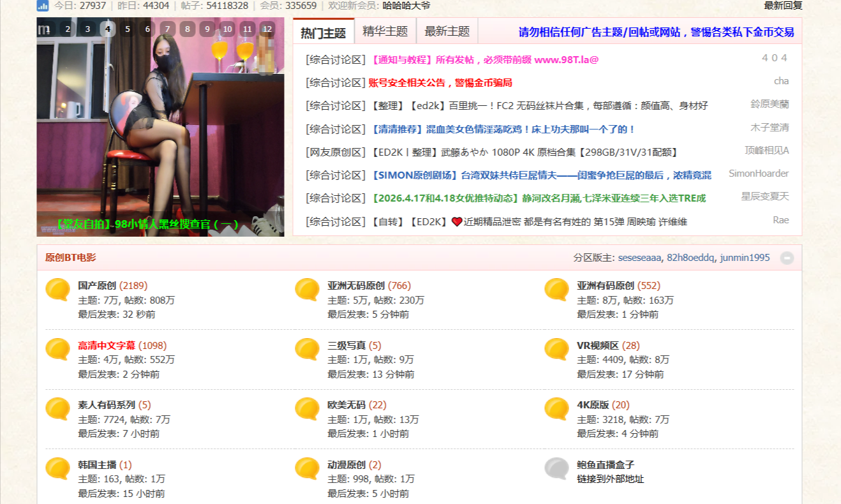Click the forum icon beside 亚洲无码原创
This screenshot has width=841, height=504.
(x=307, y=290)
